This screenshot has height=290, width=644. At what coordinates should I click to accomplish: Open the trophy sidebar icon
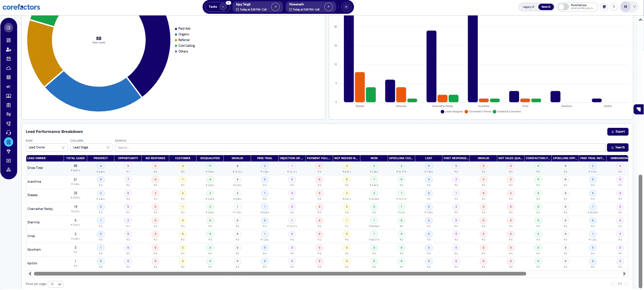tap(8, 151)
